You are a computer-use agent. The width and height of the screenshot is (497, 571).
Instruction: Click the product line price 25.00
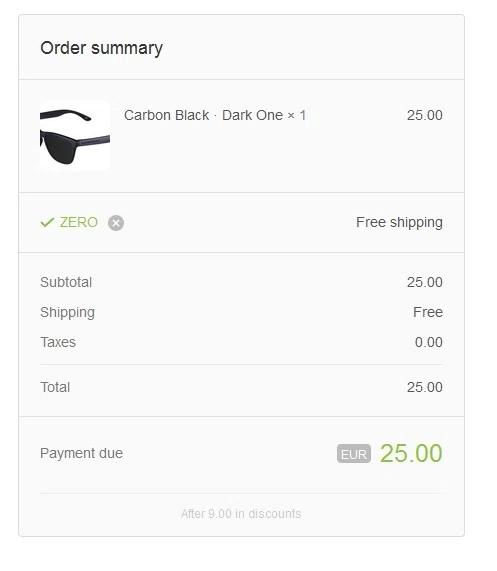425,115
